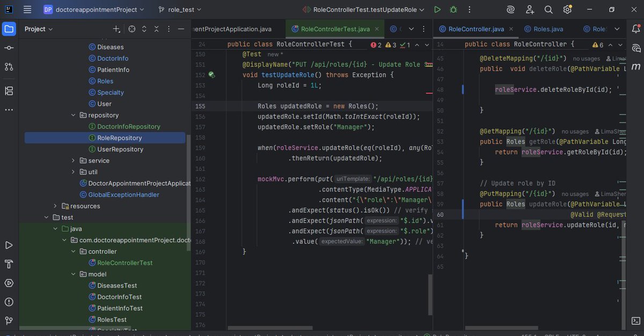This screenshot has width=644, height=336.
Task: Open AI chat tool window icon
Action: pyautogui.click(x=636, y=48)
